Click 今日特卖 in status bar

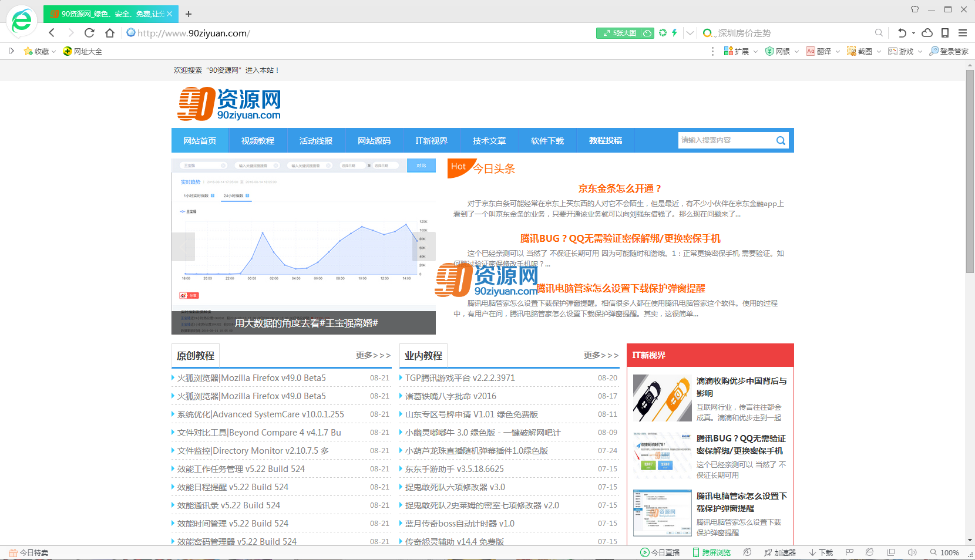pyautogui.click(x=29, y=552)
